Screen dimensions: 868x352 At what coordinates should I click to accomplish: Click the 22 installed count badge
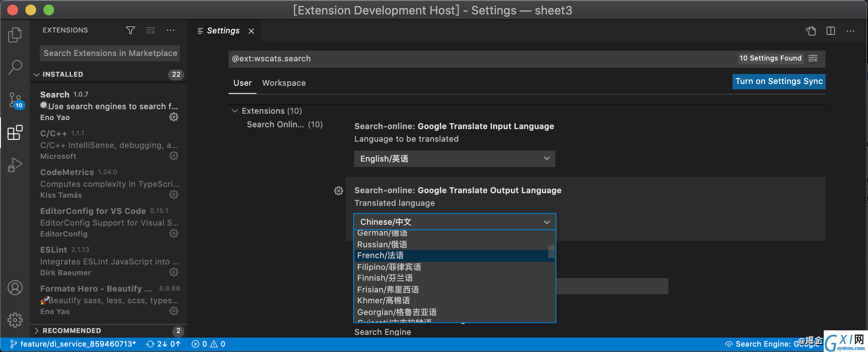(x=176, y=74)
